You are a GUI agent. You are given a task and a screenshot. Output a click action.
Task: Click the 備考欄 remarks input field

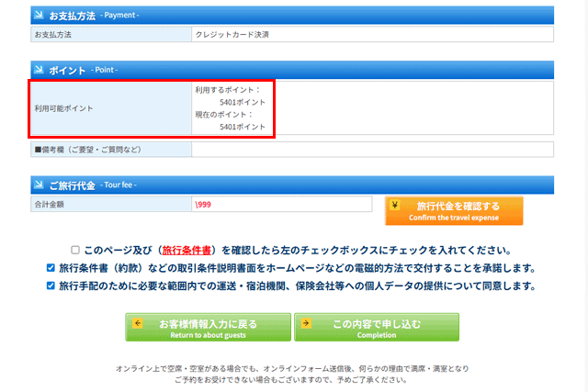(372, 150)
